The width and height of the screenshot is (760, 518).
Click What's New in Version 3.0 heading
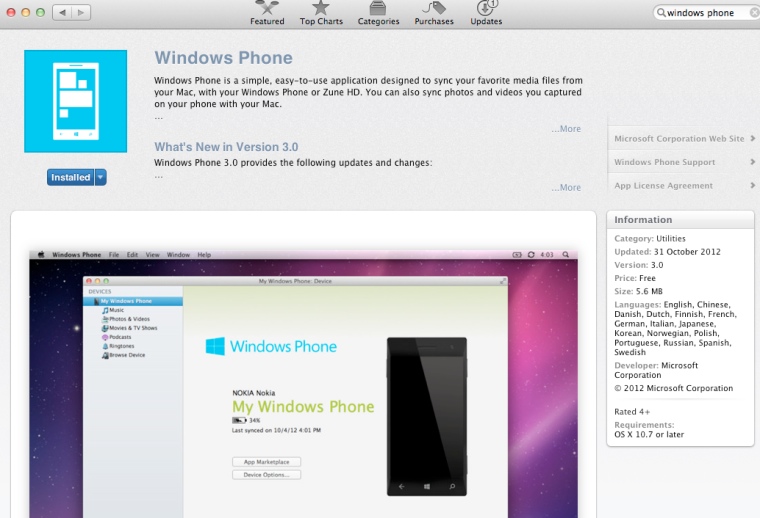click(226, 147)
